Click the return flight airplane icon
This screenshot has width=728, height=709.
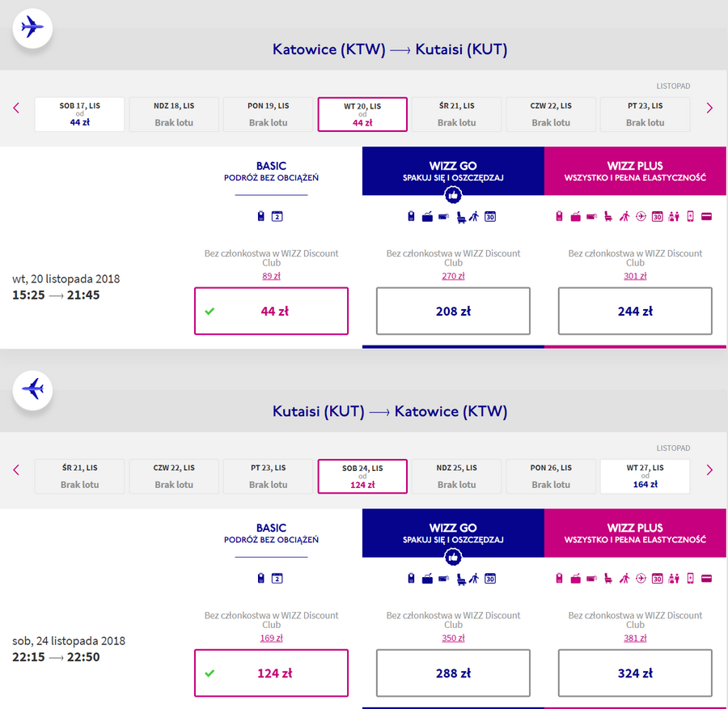[x=32, y=389]
